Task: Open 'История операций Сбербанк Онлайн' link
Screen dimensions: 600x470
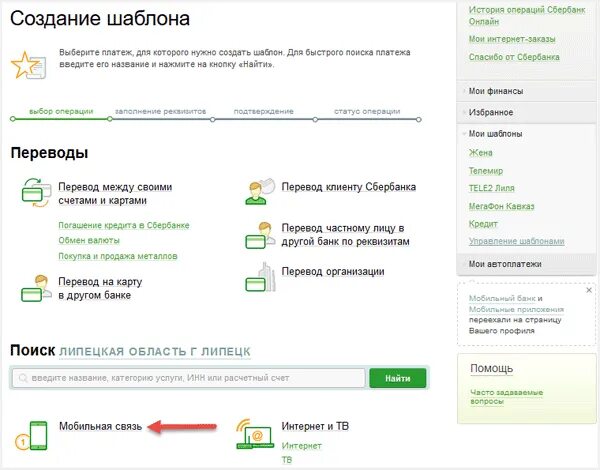Action: point(527,15)
